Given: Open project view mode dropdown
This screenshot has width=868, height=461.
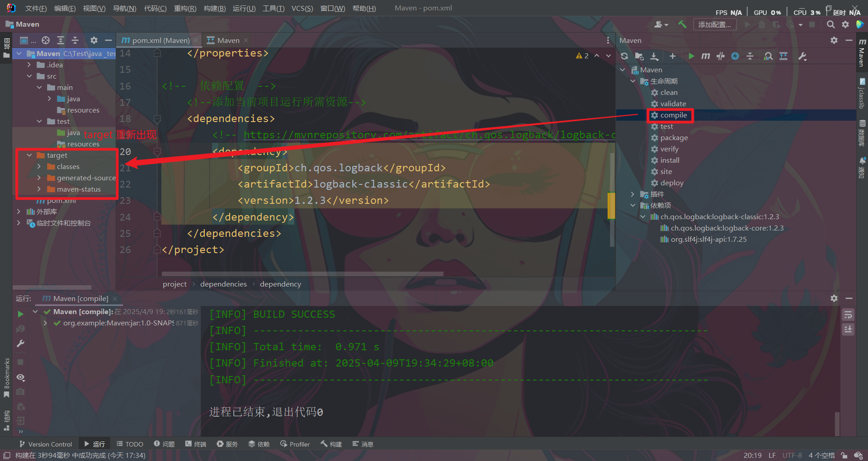Looking at the screenshot, I should tap(27, 40).
